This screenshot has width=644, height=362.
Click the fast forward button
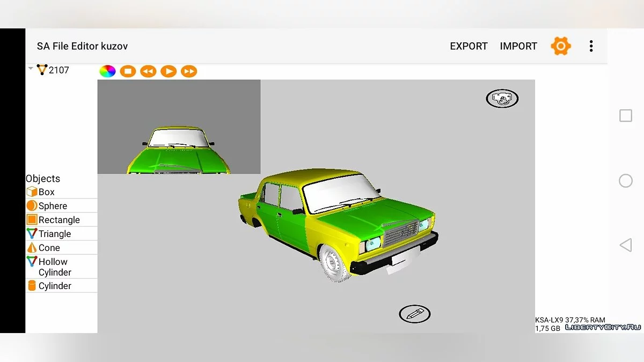189,71
